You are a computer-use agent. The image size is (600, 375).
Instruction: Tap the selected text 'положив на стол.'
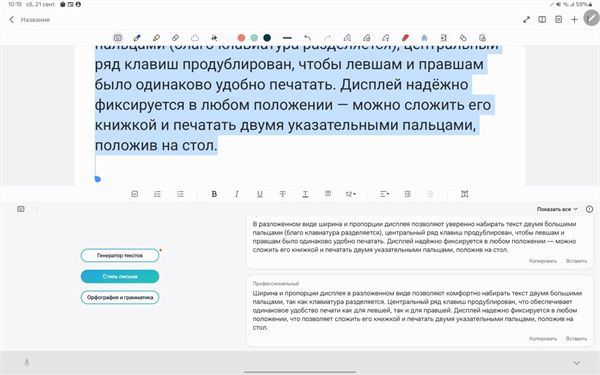156,145
